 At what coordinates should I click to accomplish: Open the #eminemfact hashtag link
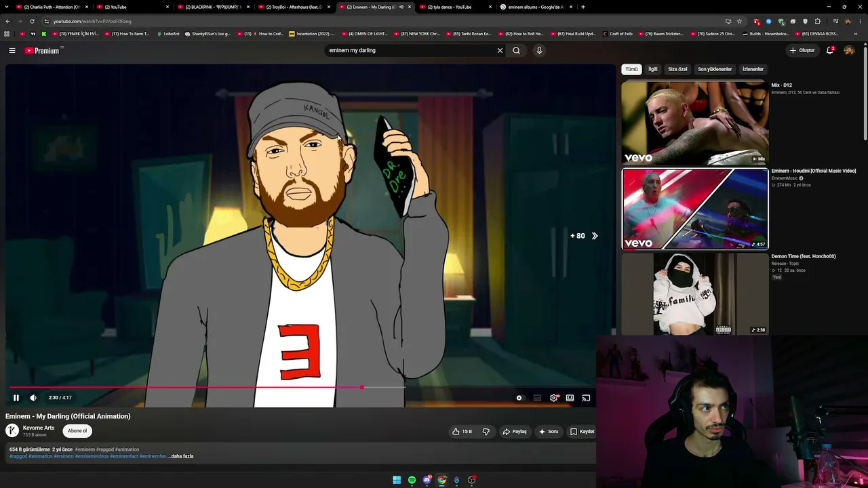pyautogui.click(x=124, y=456)
